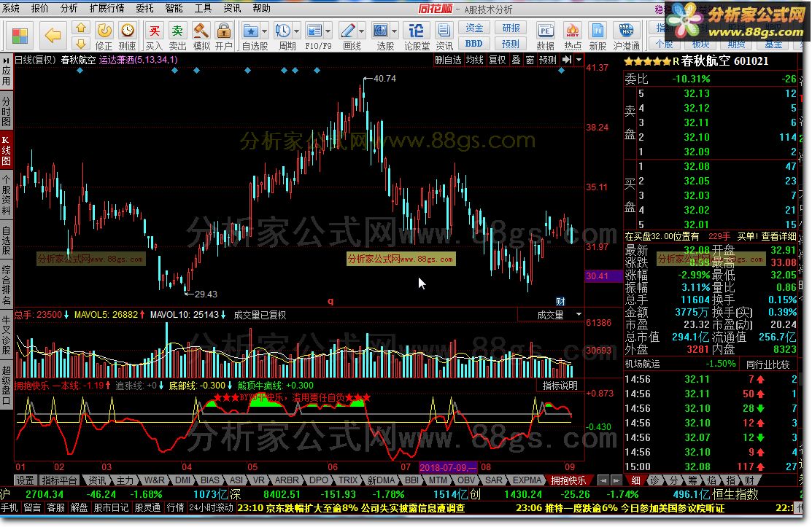
Task: Select the 拥抱快乐 indicator tab
Action: click(x=568, y=480)
